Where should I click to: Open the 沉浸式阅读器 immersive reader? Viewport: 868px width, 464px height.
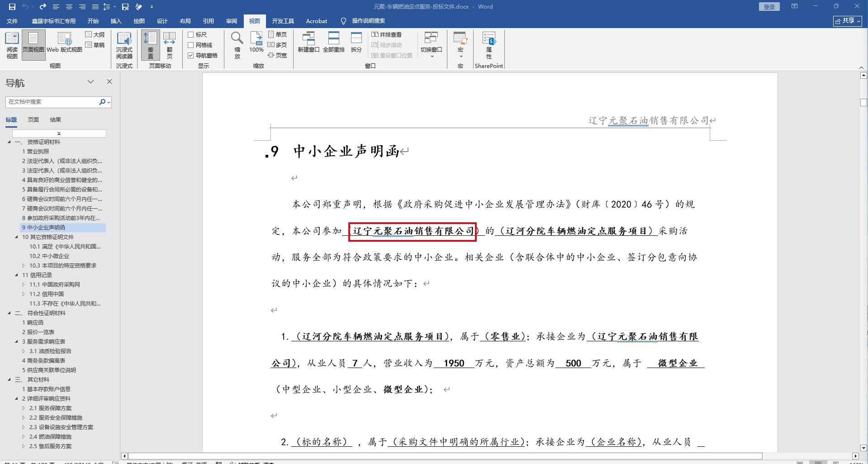tap(124, 45)
